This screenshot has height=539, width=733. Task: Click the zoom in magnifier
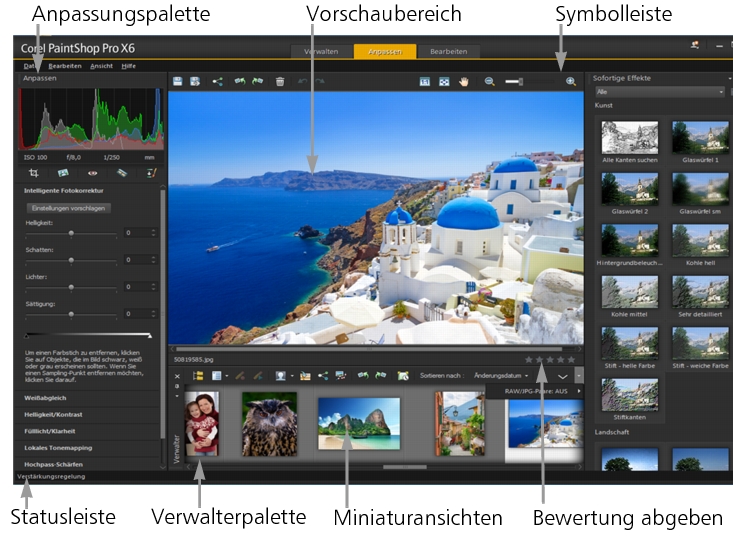point(571,81)
